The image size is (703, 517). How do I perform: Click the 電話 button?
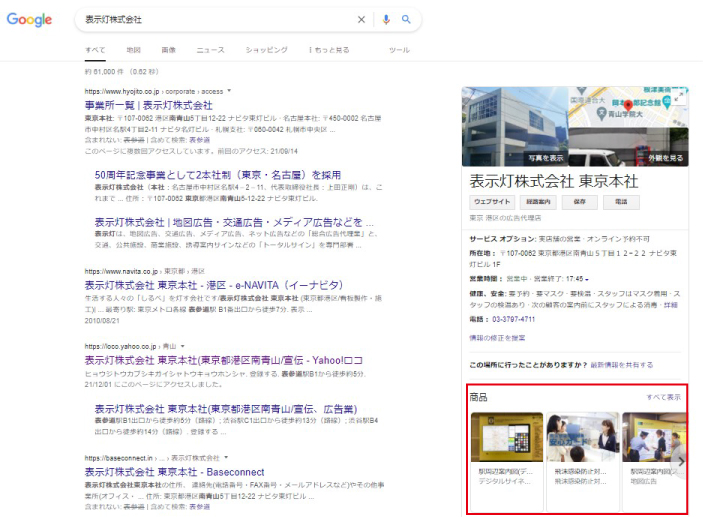click(621, 202)
